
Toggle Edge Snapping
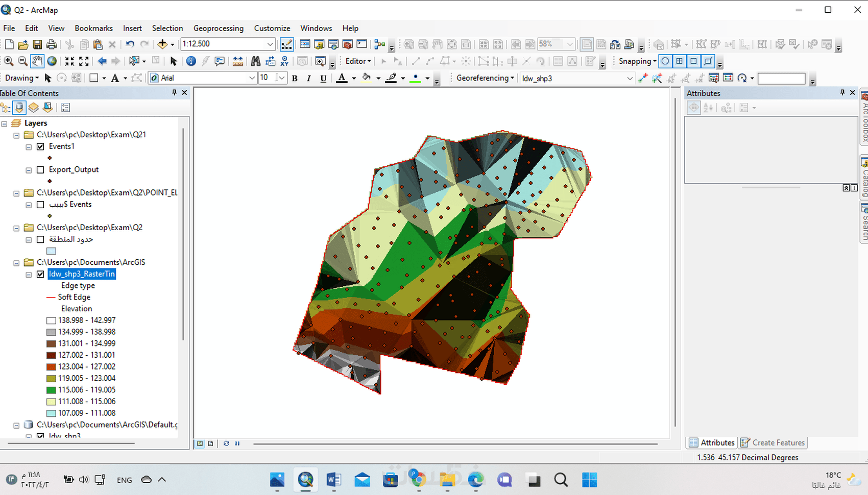(708, 61)
